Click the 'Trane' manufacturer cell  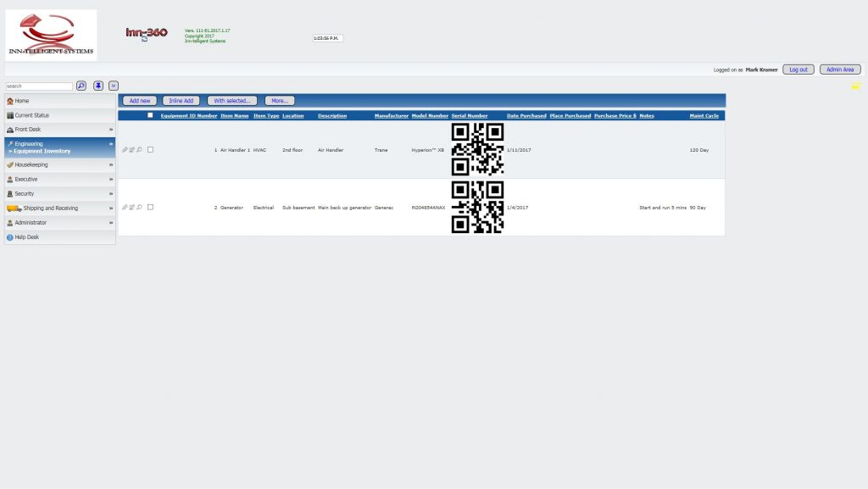click(x=381, y=150)
